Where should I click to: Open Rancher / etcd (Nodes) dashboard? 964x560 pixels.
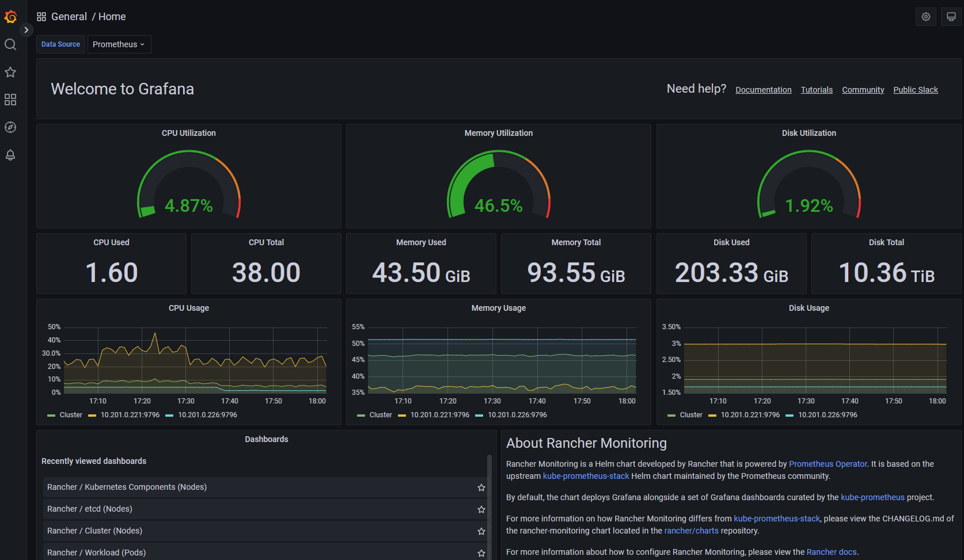[90, 509]
